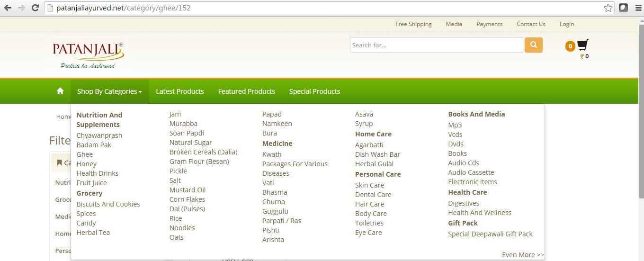Image resolution: width=644 pixels, height=261 pixels.
Task: Reload the page with browser refresh icon
Action: pyautogui.click(x=35, y=8)
